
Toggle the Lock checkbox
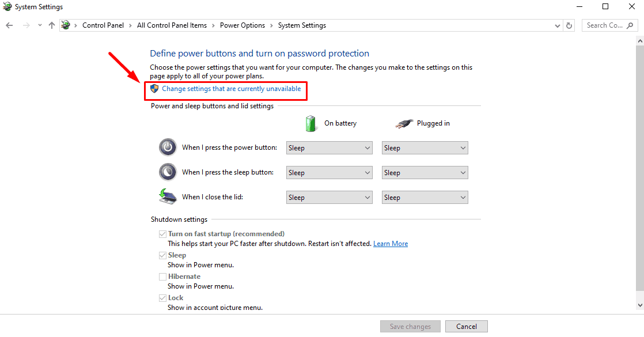pos(162,298)
